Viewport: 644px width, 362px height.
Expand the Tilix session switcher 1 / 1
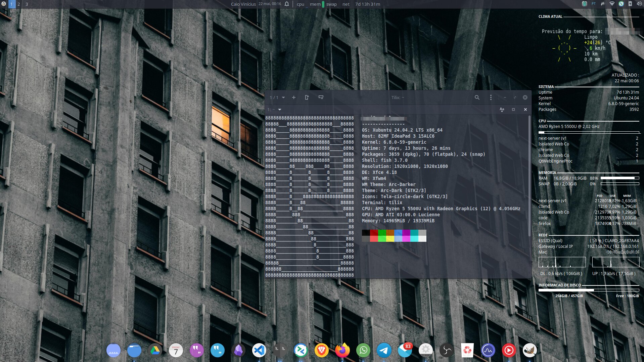(x=277, y=97)
